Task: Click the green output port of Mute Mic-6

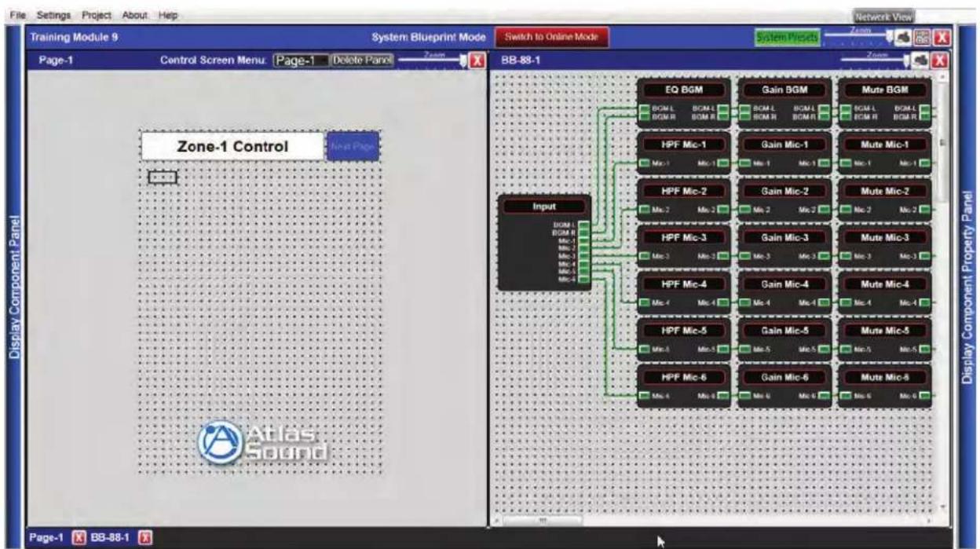Action: (926, 396)
